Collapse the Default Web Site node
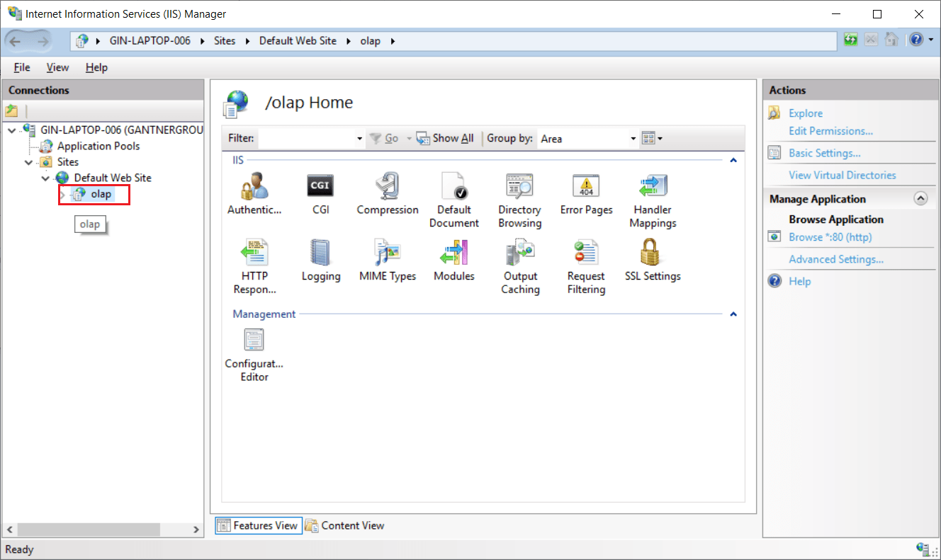 pos(45,178)
